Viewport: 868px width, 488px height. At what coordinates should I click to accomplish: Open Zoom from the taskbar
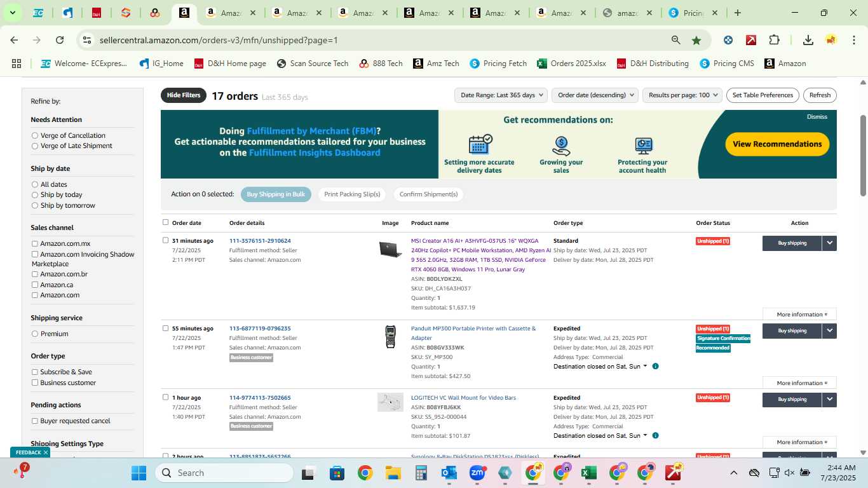point(477,473)
